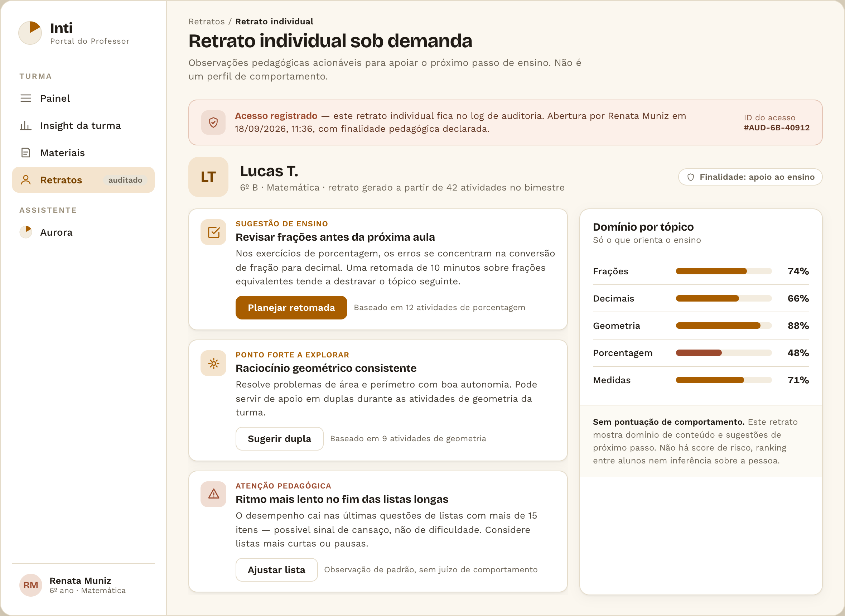Click the RM user avatar
The image size is (845, 616).
[30, 585]
